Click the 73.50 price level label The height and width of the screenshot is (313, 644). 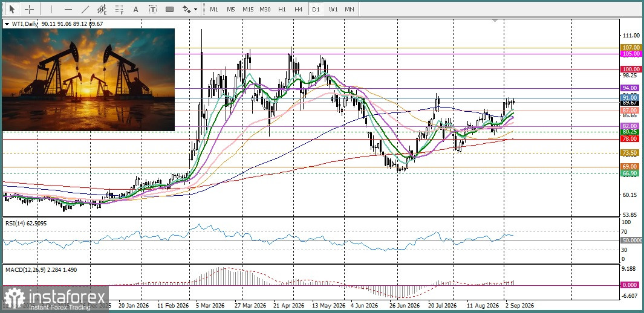631,153
